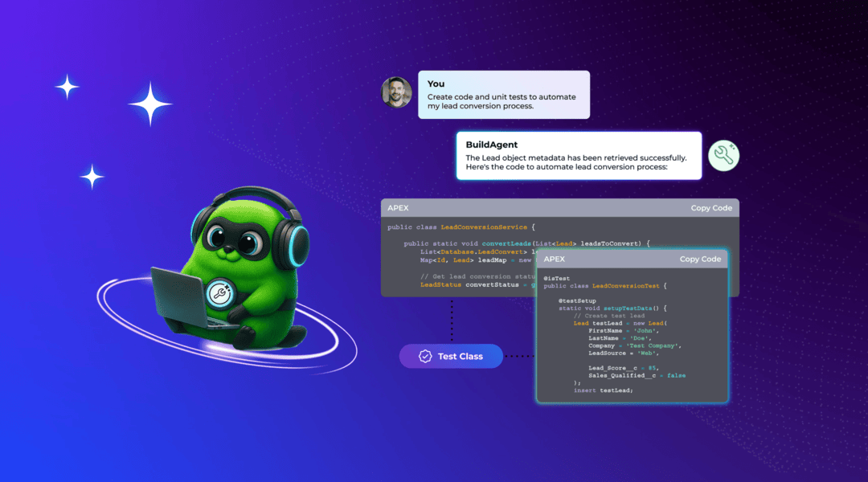The image size is (868, 482).
Task: Click the Company = 'Test Company' line
Action: click(x=635, y=346)
